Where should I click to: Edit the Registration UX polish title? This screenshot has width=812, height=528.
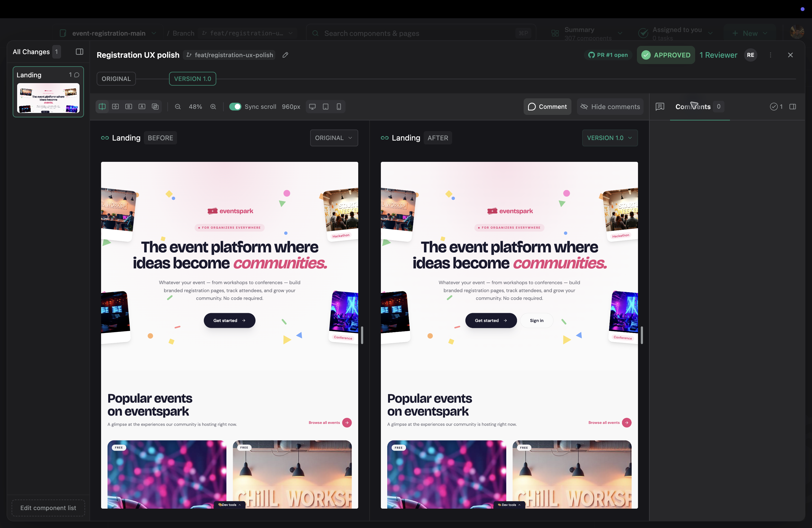pyautogui.click(x=285, y=55)
